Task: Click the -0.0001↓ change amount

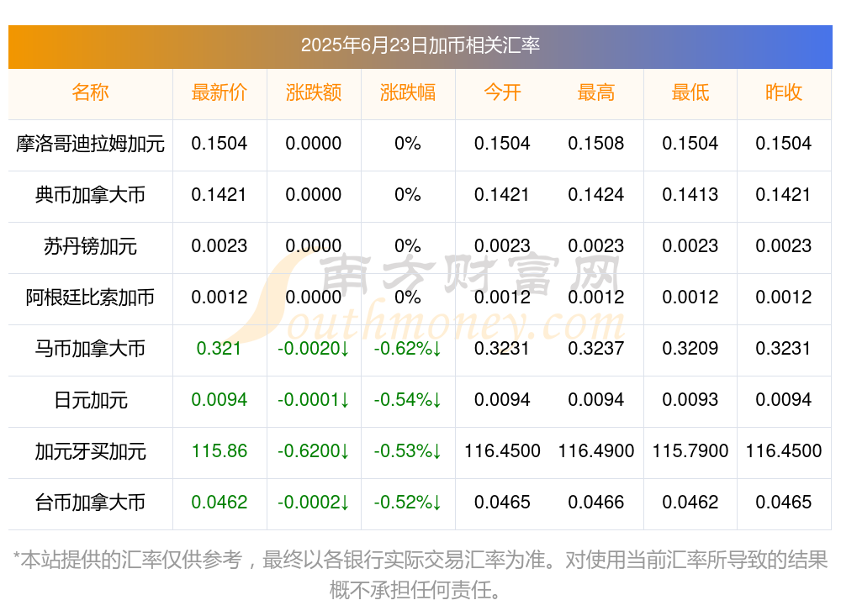Action: point(313,399)
